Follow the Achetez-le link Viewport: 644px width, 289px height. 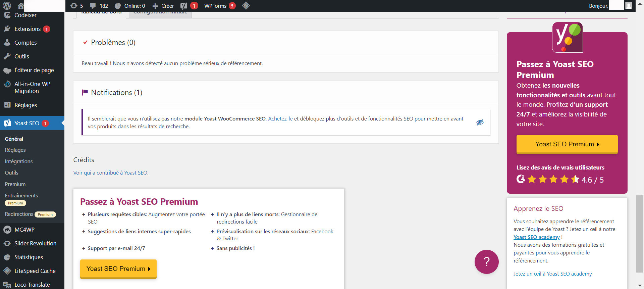tap(280, 119)
